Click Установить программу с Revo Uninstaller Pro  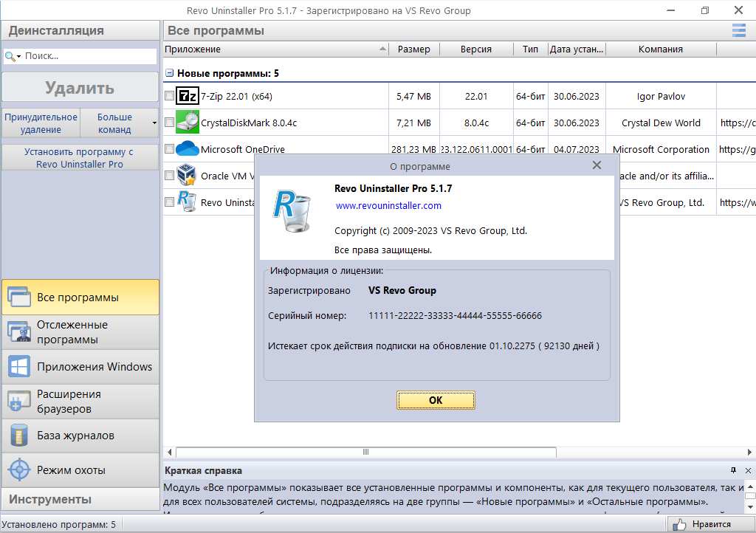pyautogui.click(x=80, y=157)
